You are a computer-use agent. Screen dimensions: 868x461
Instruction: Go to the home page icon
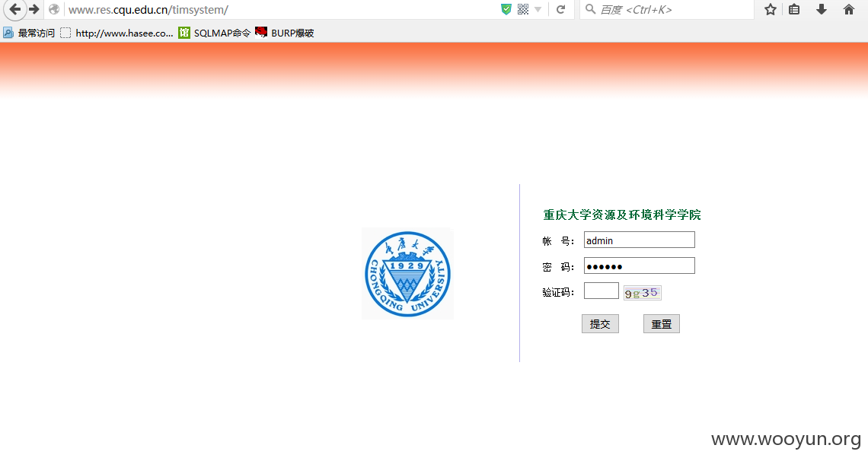pyautogui.click(x=849, y=9)
